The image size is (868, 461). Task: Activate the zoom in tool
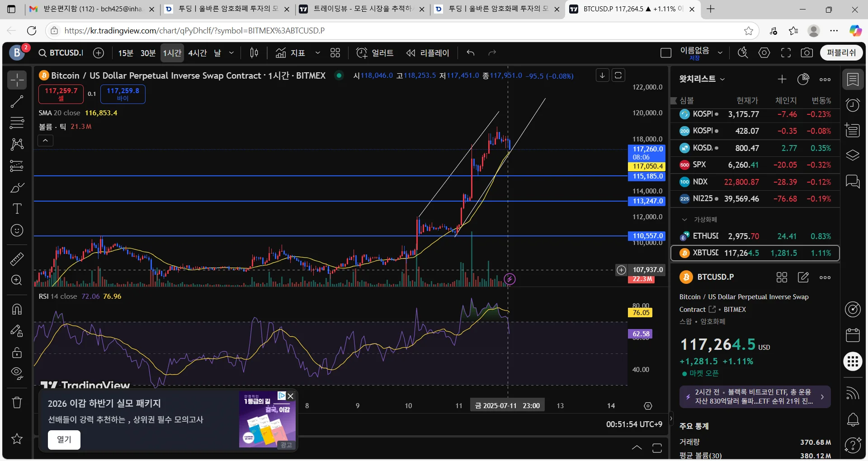(17, 280)
